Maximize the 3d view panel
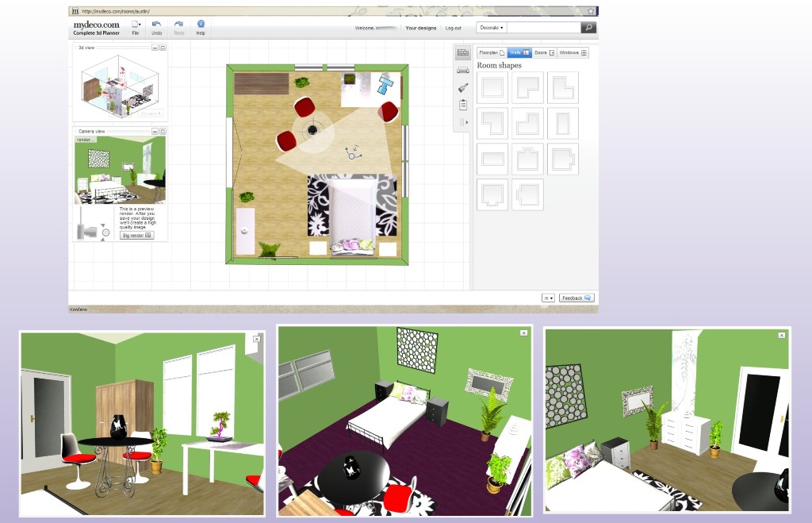The width and height of the screenshot is (812, 523). point(163,47)
